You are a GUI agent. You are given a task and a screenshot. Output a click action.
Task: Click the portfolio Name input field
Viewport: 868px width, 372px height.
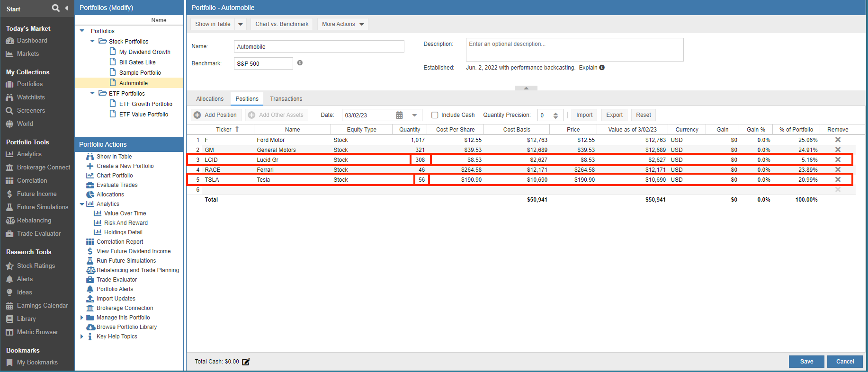[319, 46]
